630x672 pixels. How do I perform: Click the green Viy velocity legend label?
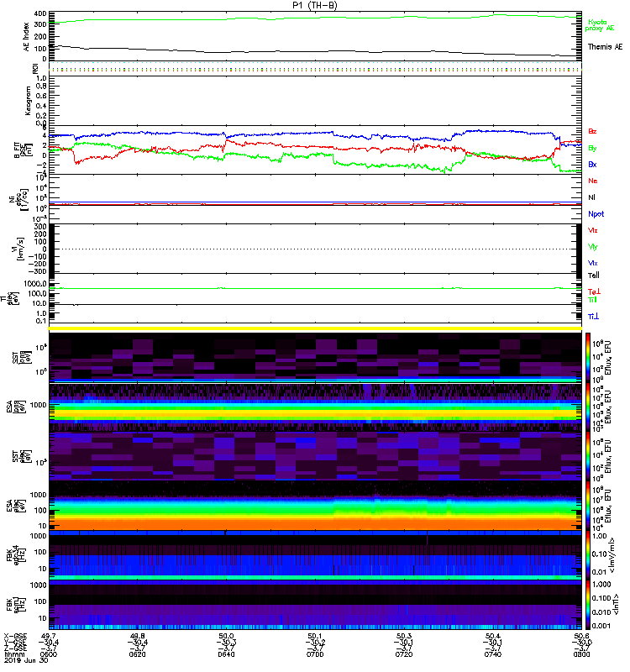click(x=593, y=246)
